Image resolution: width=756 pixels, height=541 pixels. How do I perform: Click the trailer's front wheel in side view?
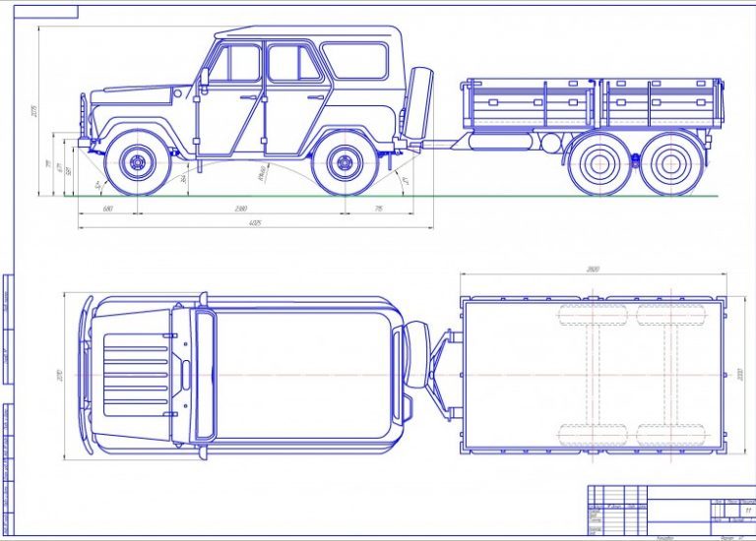(599, 164)
